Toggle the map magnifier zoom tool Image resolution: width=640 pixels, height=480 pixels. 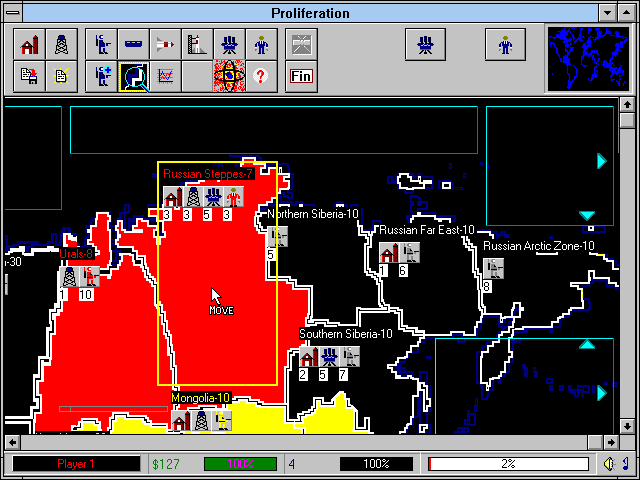pyautogui.click(x=133, y=76)
